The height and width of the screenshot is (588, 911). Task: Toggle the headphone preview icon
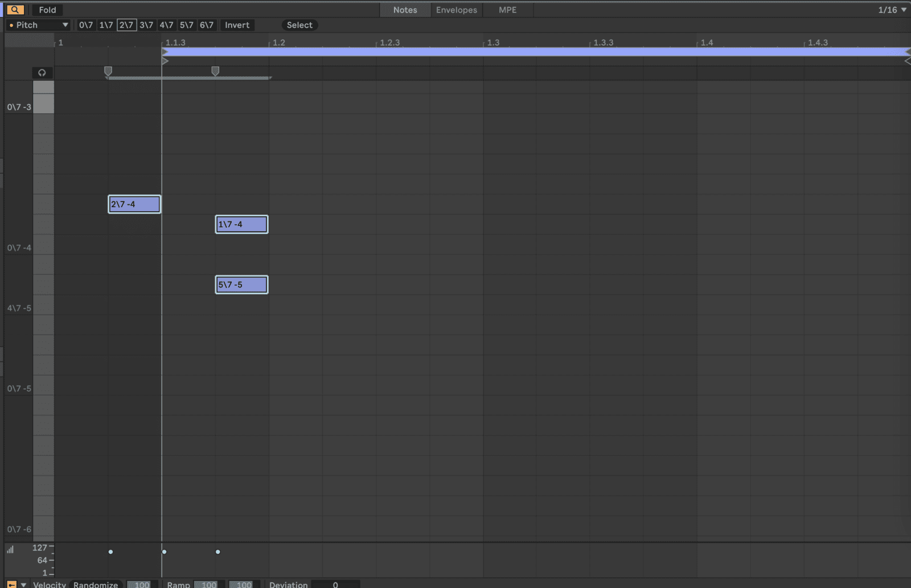[42, 72]
